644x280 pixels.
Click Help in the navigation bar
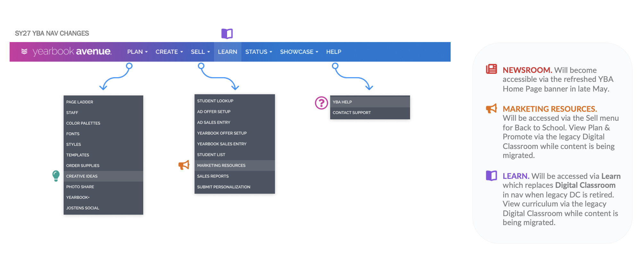coord(334,52)
